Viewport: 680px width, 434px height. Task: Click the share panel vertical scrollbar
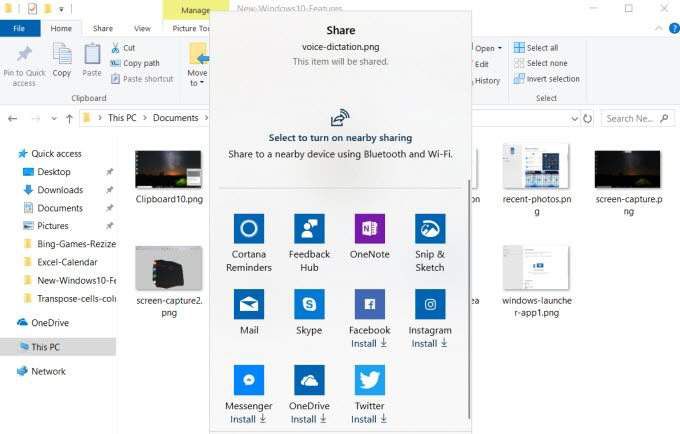(468, 299)
